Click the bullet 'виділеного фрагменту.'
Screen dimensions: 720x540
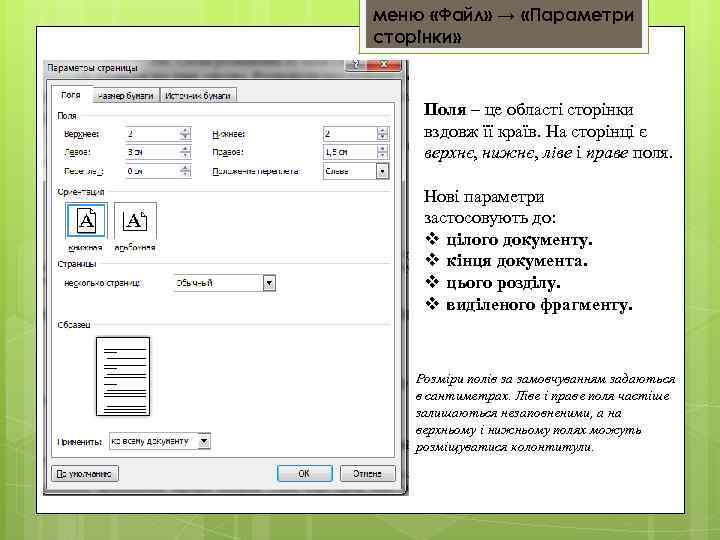pyautogui.click(x=540, y=304)
